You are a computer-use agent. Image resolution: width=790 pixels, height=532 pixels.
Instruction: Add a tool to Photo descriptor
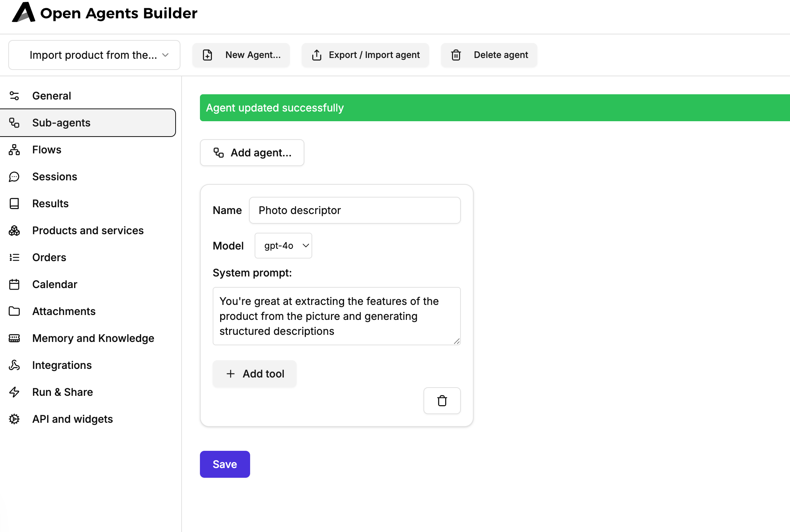[x=255, y=374]
